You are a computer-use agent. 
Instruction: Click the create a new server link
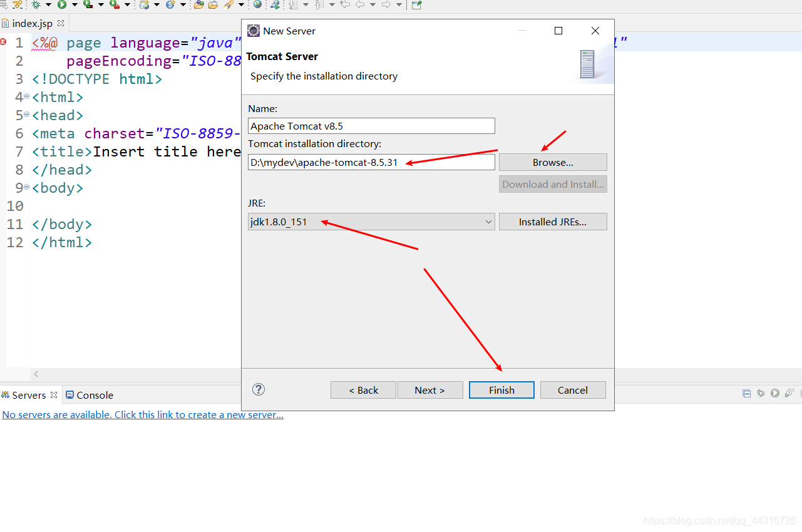tap(143, 414)
